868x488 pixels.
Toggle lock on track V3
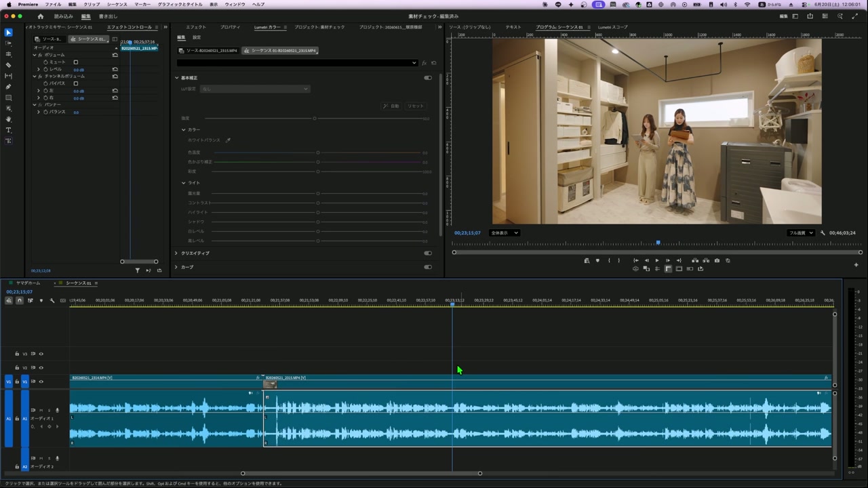17,354
